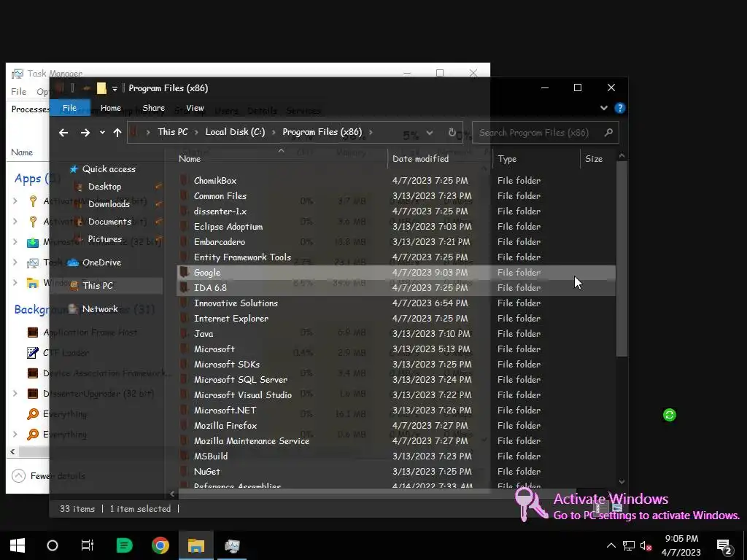Viewport: 747px width, 560px height.
Task: Open the File ribbon tab
Action: coord(69,108)
